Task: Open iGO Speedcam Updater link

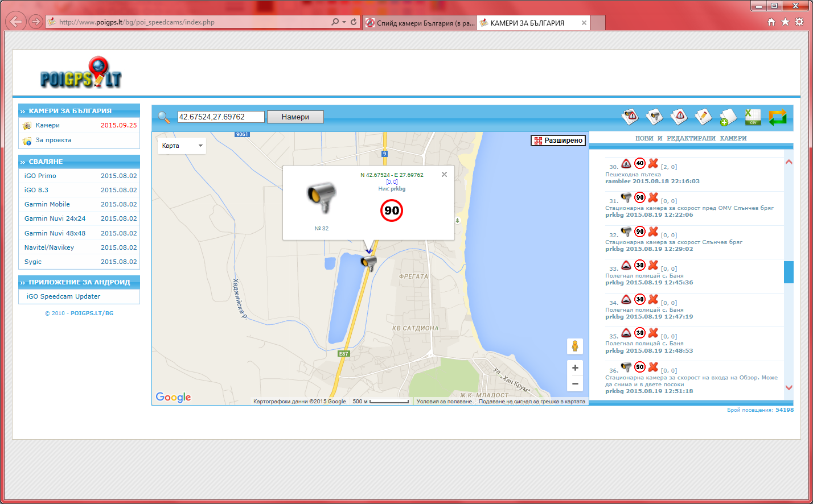Action: (x=63, y=296)
